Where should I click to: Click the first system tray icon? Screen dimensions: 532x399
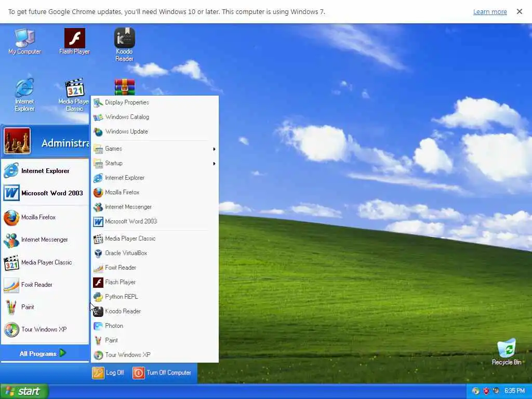[x=476, y=391]
